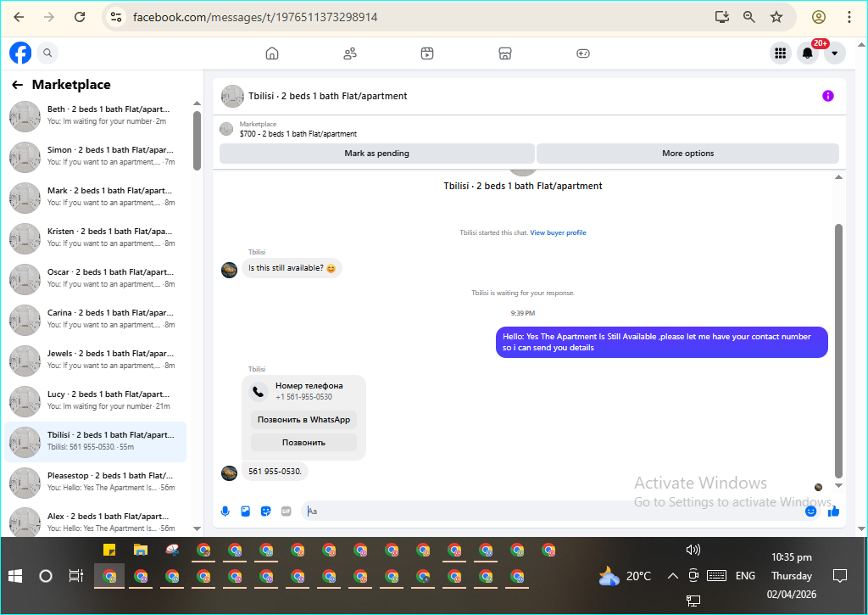Open Carina's conversation in the list

(95, 320)
